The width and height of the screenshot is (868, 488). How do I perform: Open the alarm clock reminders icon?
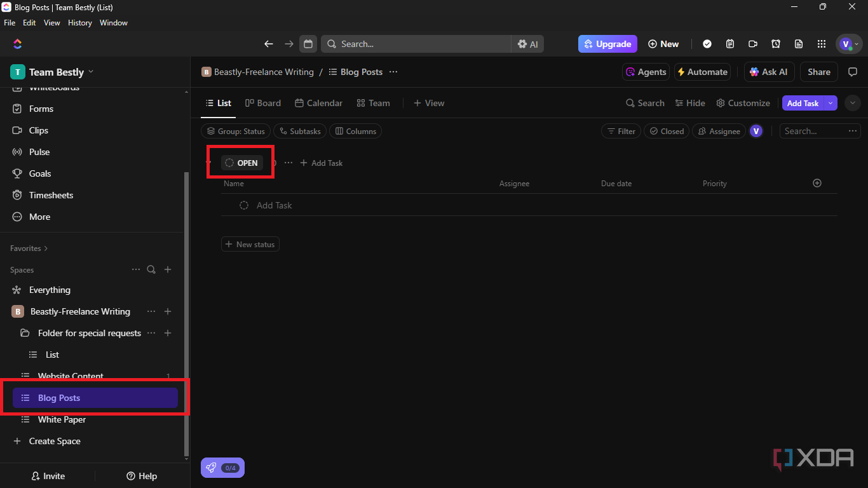point(776,44)
